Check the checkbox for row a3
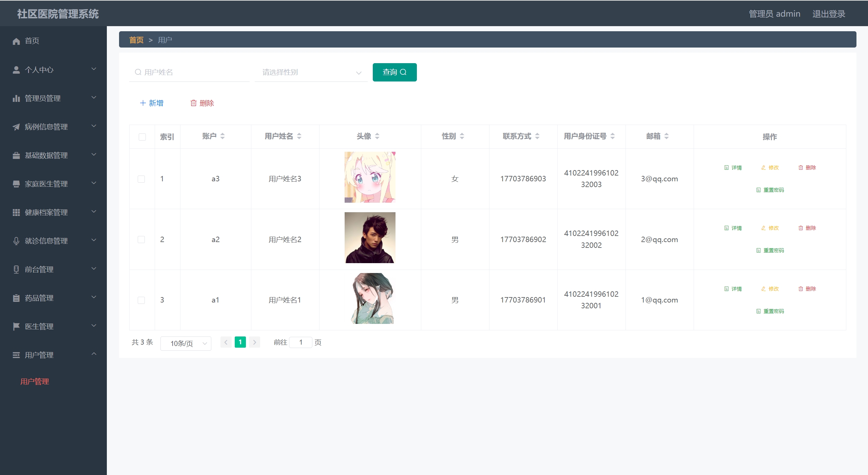This screenshot has height=475, width=868. pos(141,179)
